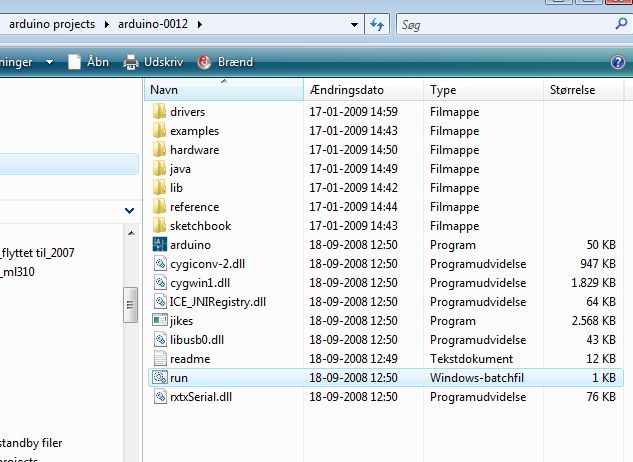Select the rxtxSerial.dll file icon
This screenshot has width=633, height=462.
[x=160, y=396]
